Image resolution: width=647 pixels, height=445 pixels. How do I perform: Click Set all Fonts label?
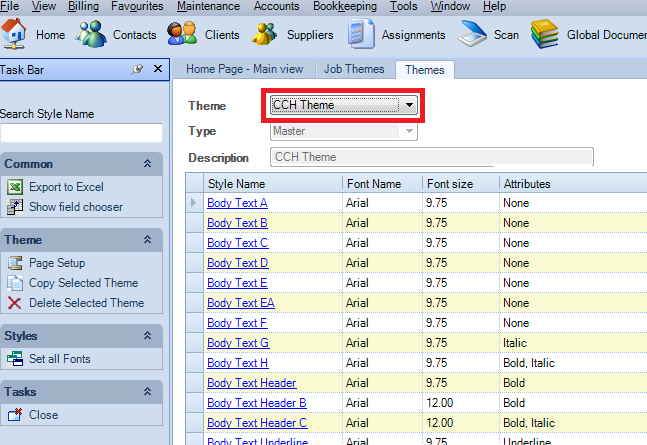pyautogui.click(x=59, y=359)
